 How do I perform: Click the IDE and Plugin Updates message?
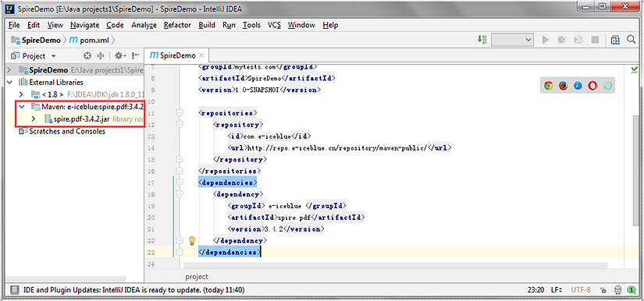click(x=134, y=290)
